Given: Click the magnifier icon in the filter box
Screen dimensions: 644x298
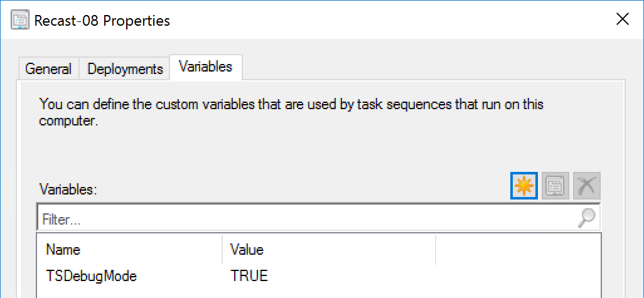Looking at the screenshot, I should pos(588,218).
